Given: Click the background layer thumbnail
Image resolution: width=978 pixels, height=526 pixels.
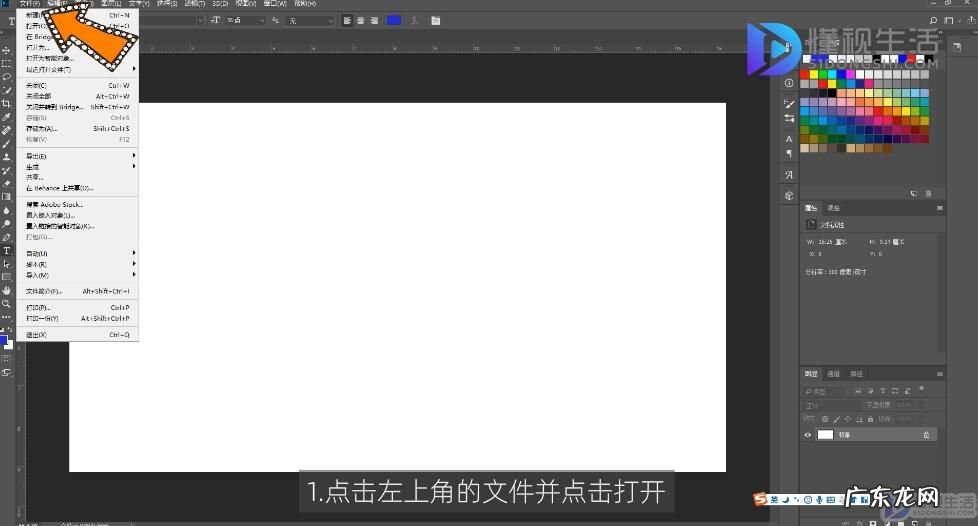Looking at the screenshot, I should pos(825,435).
